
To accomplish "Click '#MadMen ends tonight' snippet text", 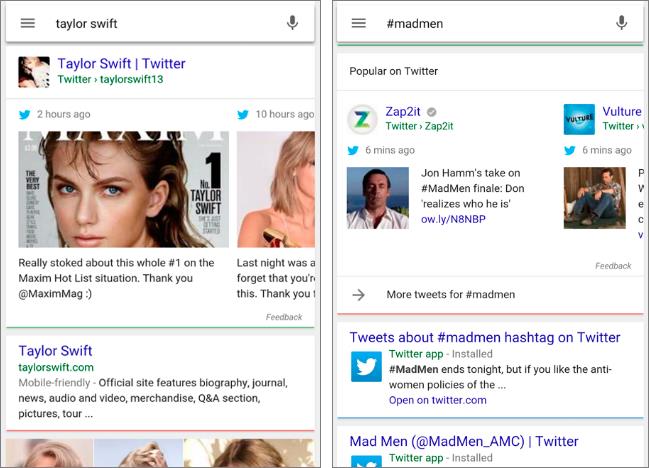I will (500, 377).
